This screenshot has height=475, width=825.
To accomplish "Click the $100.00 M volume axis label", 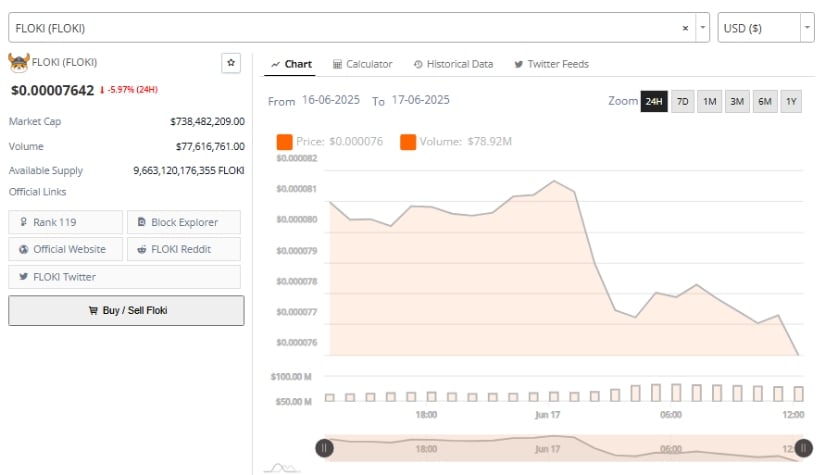I will pos(291,377).
